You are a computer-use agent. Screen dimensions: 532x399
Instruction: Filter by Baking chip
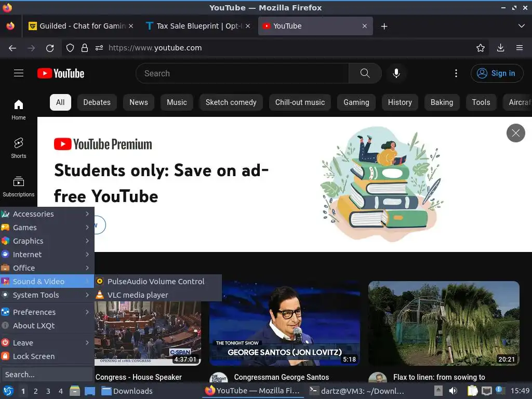click(442, 102)
